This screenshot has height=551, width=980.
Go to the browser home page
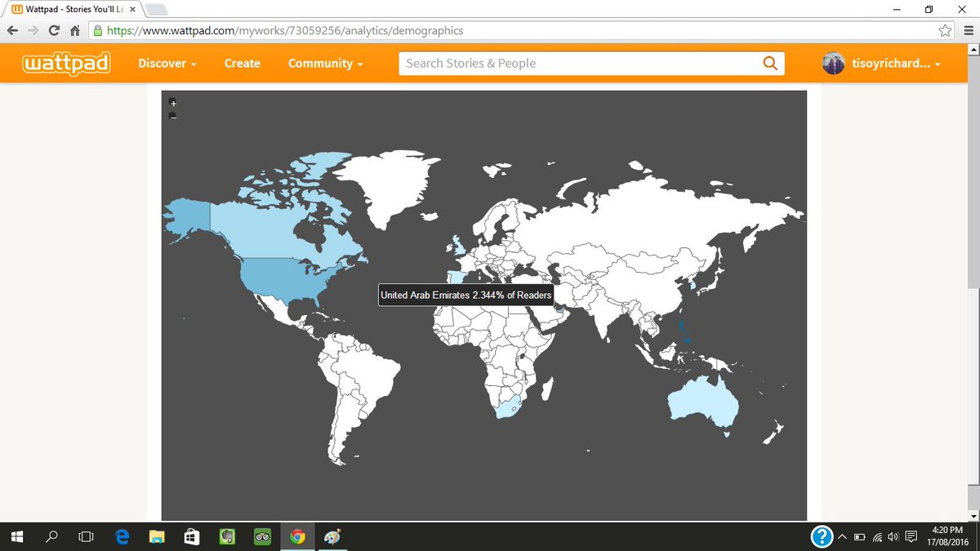pyautogui.click(x=74, y=31)
